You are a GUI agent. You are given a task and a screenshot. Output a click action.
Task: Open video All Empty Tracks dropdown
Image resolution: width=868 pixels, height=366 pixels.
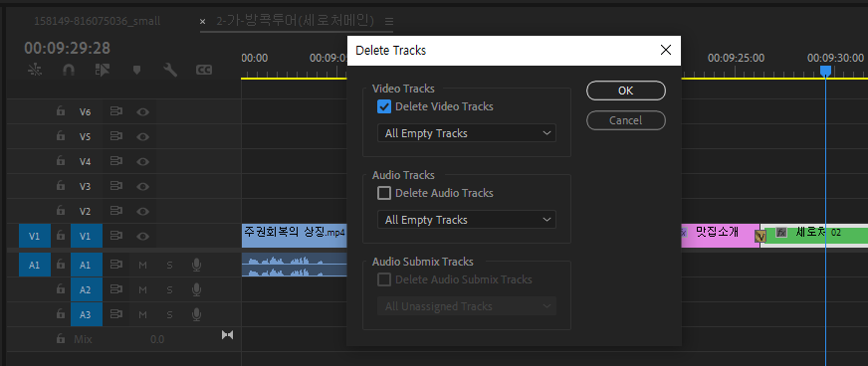point(467,133)
